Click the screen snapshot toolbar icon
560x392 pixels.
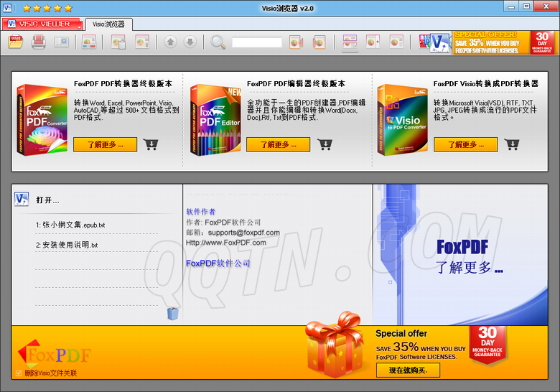tap(62, 42)
